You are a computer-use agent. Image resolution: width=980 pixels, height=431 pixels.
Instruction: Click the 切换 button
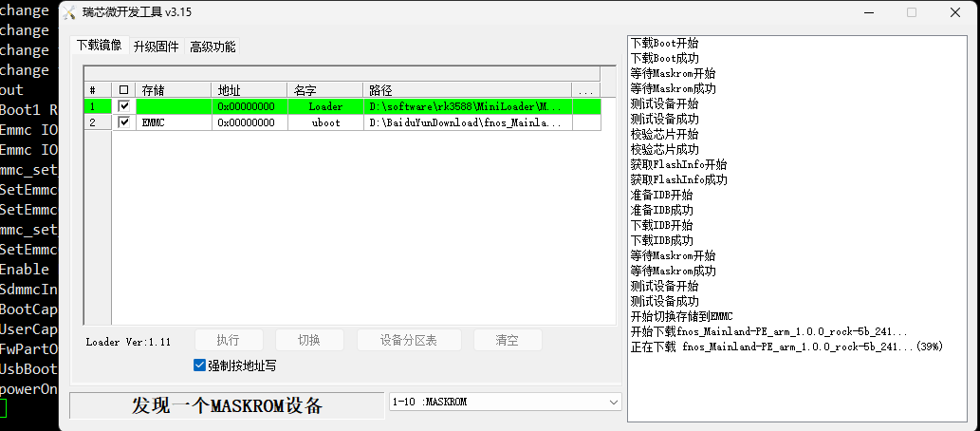click(309, 340)
